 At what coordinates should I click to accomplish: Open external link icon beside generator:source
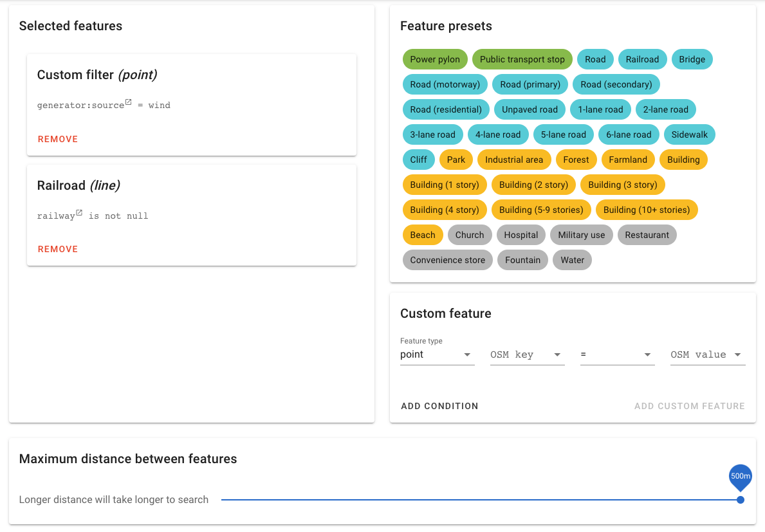(x=128, y=102)
